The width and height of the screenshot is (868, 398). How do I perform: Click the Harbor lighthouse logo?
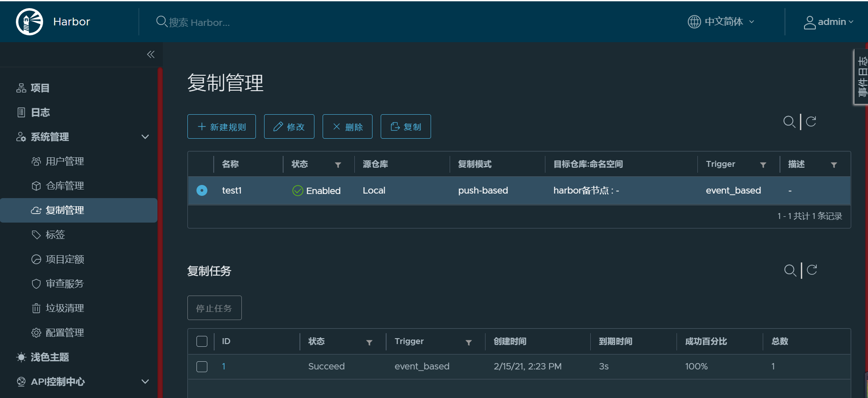point(29,22)
